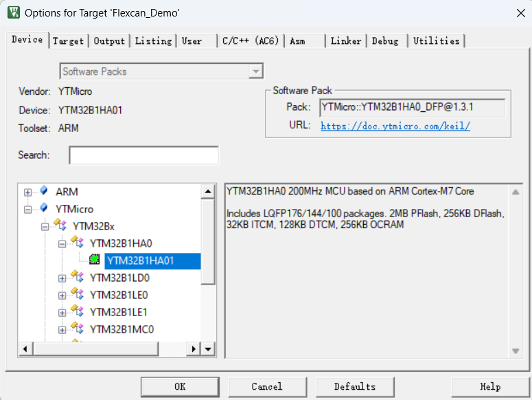Collapse the YTM32Bx family node
This screenshot has height=400, width=532.
45,227
